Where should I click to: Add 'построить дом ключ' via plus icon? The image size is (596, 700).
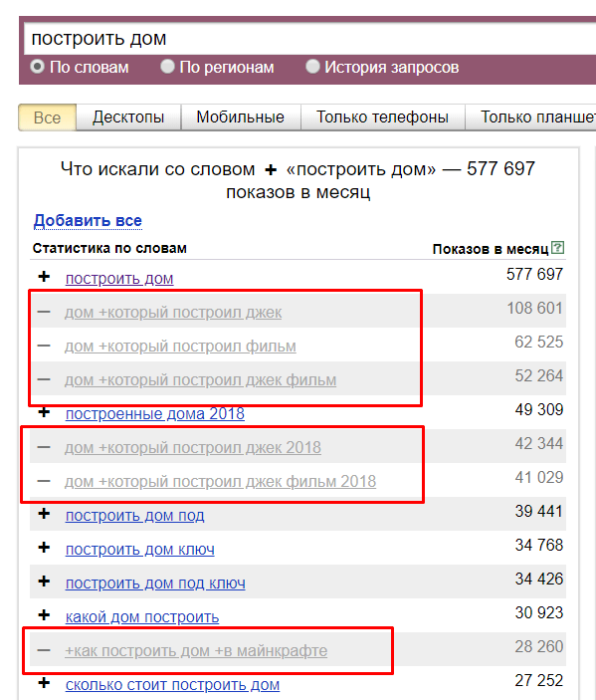click(44, 548)
